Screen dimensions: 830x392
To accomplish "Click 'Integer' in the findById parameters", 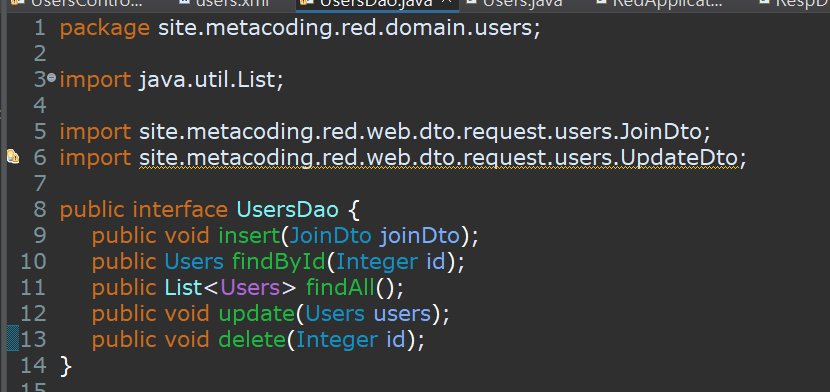I will point(376,262).
